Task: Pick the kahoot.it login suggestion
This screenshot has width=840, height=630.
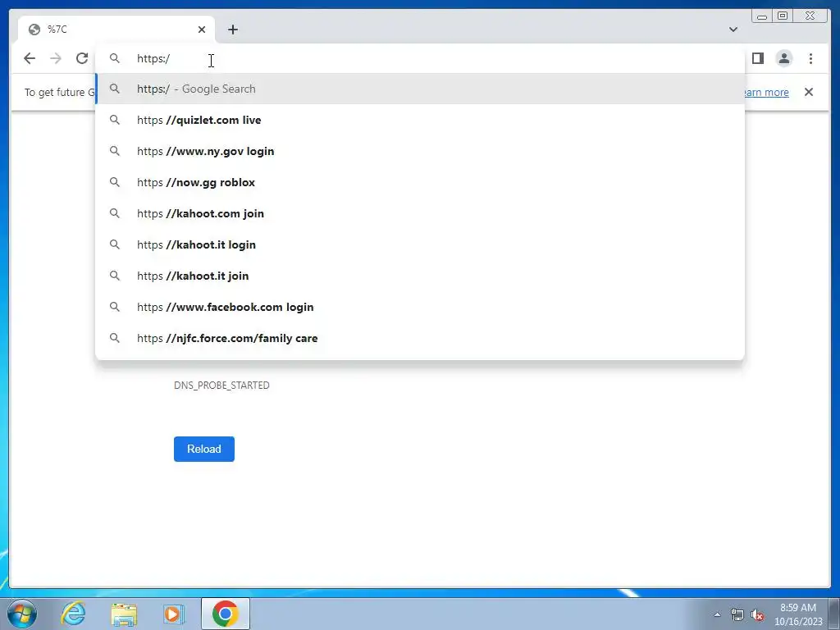Action: [x=420, y=244]
